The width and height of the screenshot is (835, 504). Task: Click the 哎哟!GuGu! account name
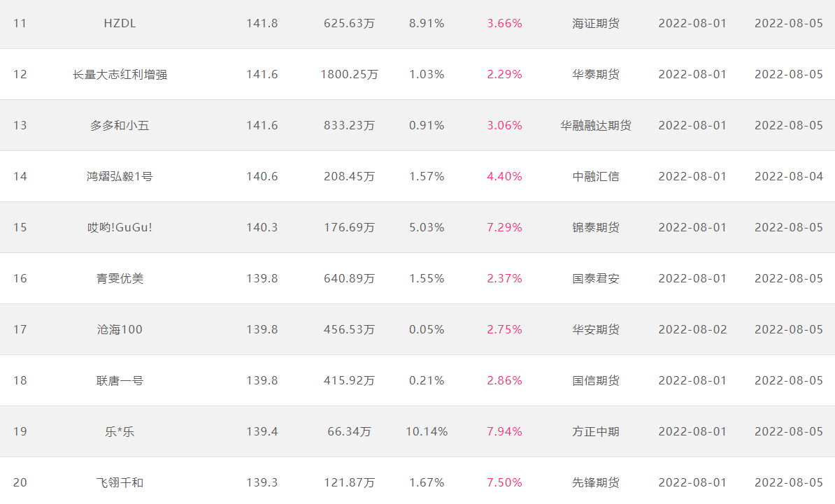120,227
